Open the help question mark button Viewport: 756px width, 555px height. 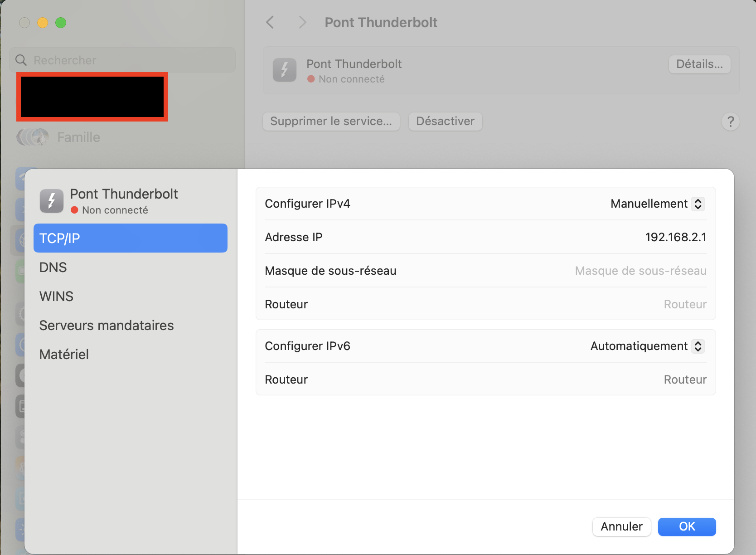pyautogui.click(x=730, y=122)
